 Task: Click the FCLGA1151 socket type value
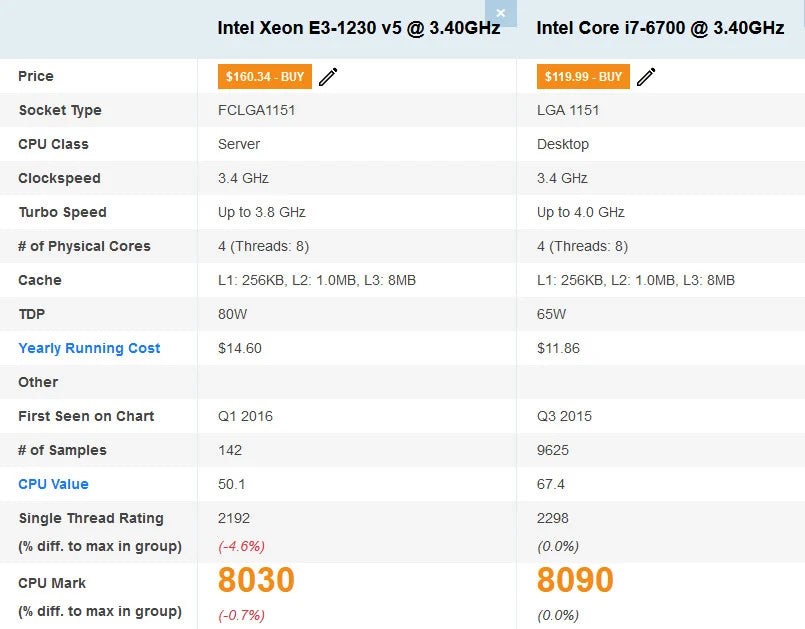[257, 110]
